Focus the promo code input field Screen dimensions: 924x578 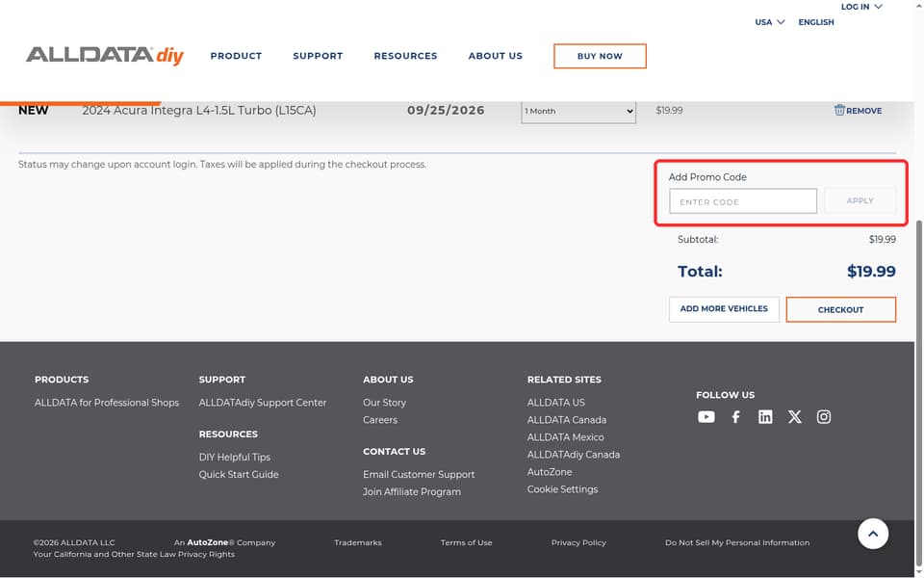pyautogui.click(x=742, y=201)
